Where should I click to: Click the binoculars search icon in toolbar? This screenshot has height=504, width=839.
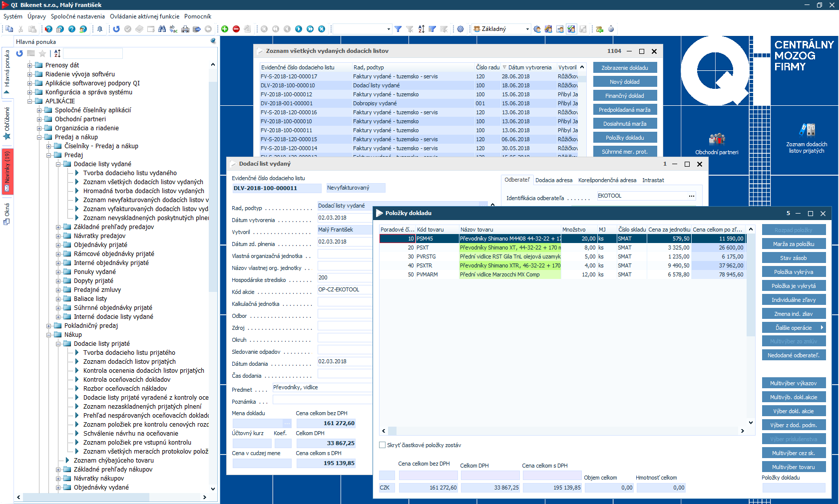pyautogui.click(x=162, y=29)
